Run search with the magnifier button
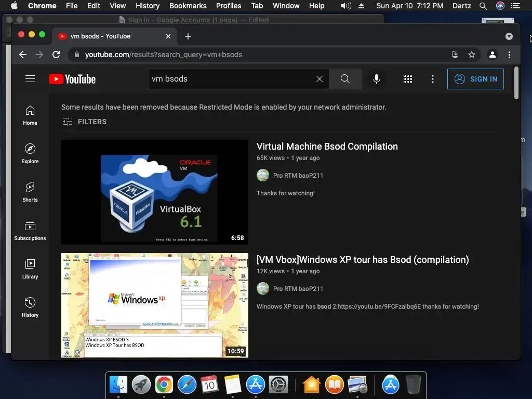 click(345, 79)
